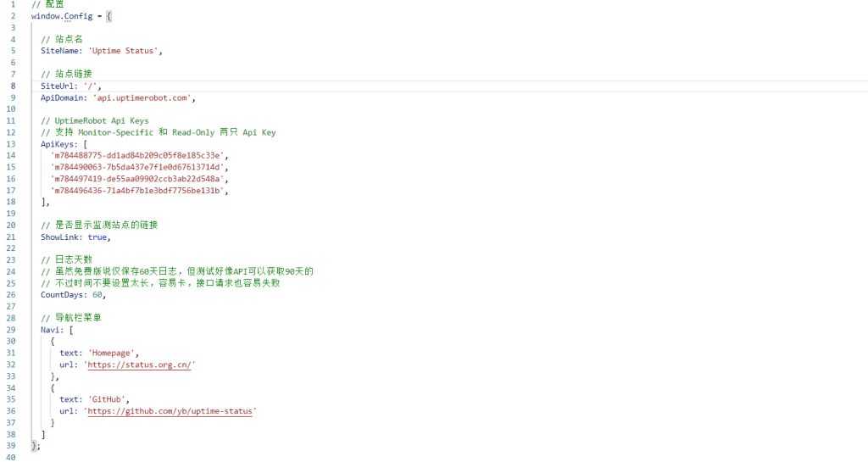Click the CountDays property name
The height and width of the screenshot is (462, 868).
coord(62,295)
